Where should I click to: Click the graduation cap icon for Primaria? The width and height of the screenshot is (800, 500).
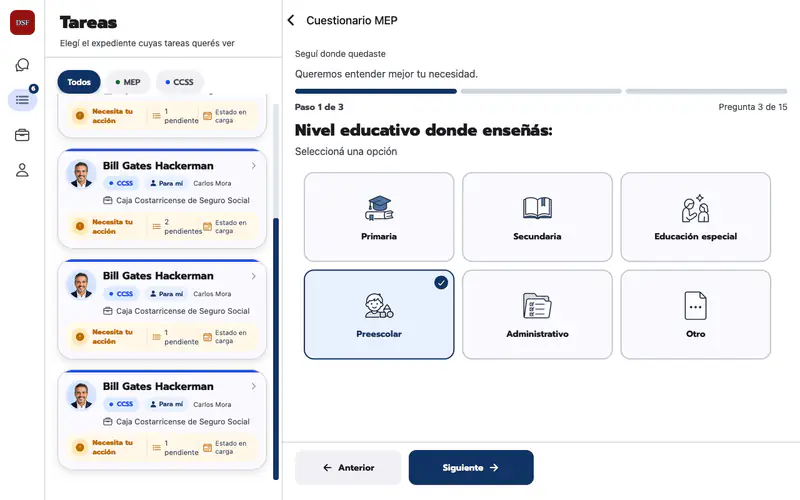[x=379, y=208]
